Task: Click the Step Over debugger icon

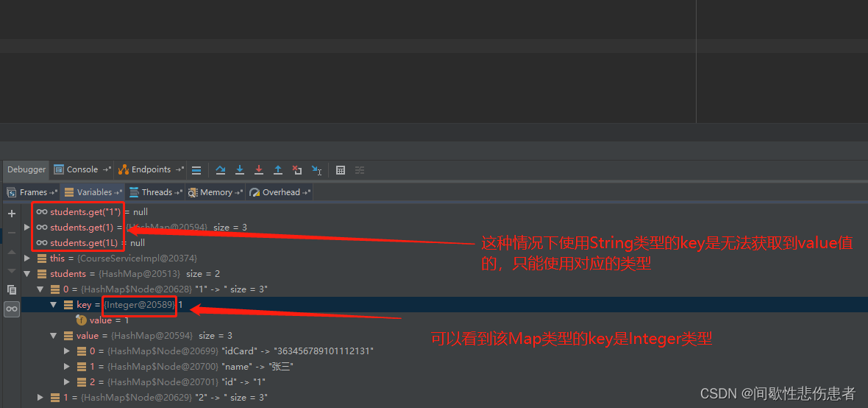Action: point(221,170)
